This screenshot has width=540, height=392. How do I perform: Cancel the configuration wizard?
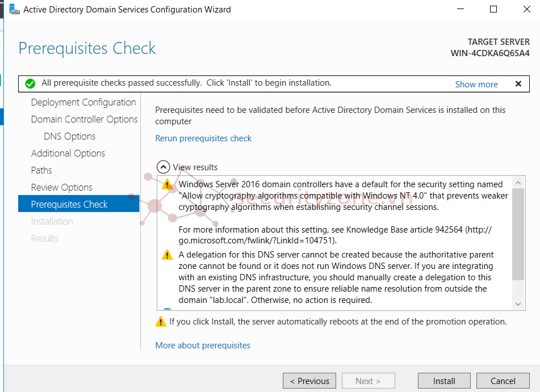point(503,381)
